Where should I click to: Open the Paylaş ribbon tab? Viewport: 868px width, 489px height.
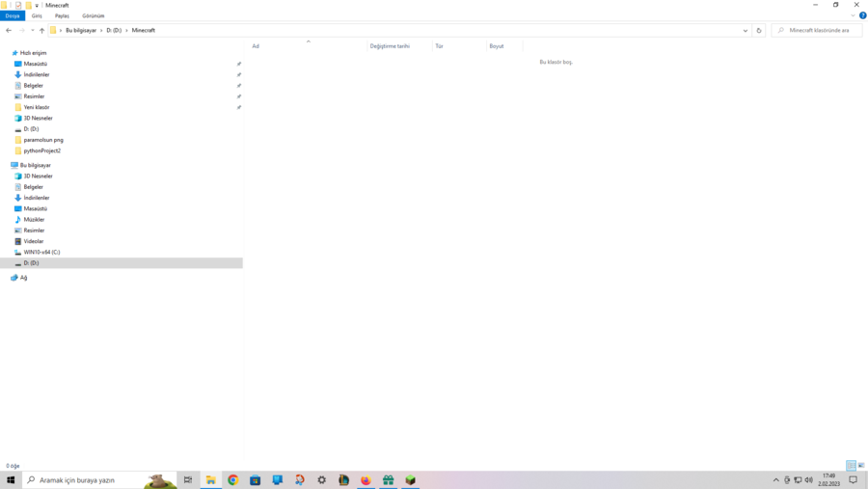[x=62, y=16]
